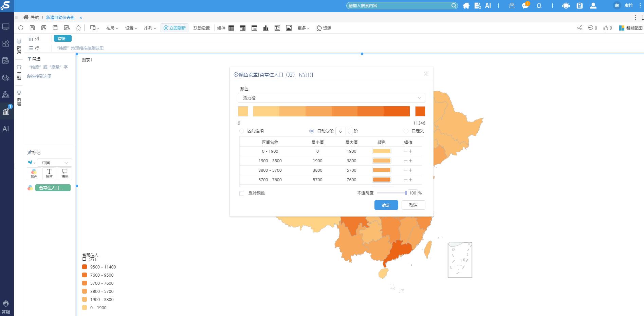Open the bar chart component icon
644x316 pixels.
click(x=265, y=28)
